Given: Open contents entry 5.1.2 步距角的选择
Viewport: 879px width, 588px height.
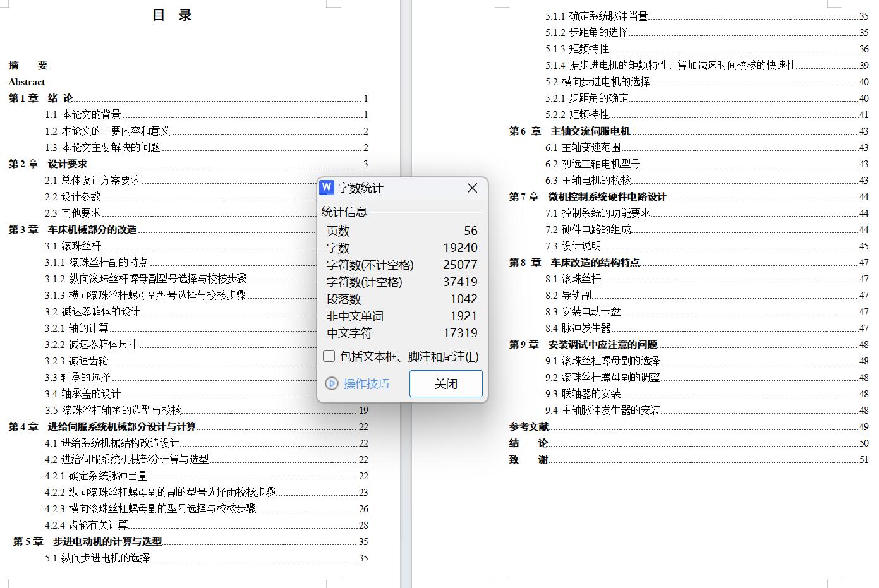Looking at the screenshot, I should pos(707,32).
